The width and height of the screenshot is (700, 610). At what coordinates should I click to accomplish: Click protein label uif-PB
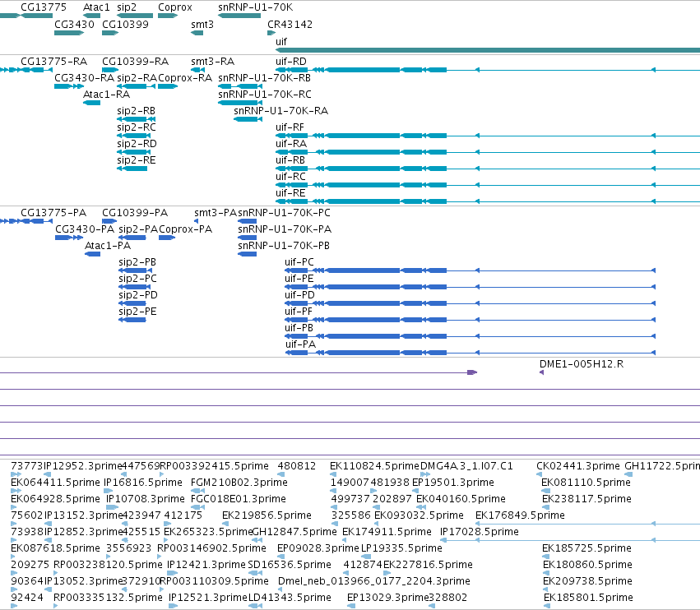299,328
